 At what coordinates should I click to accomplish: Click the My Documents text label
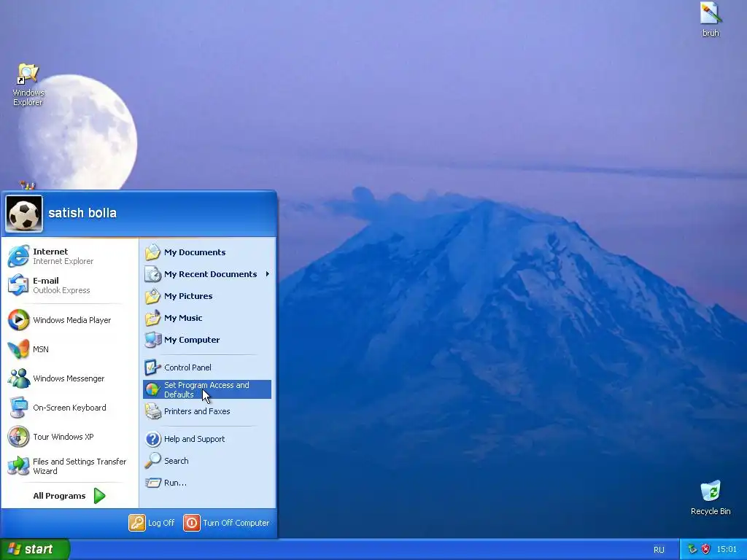[x=195, y=252]
